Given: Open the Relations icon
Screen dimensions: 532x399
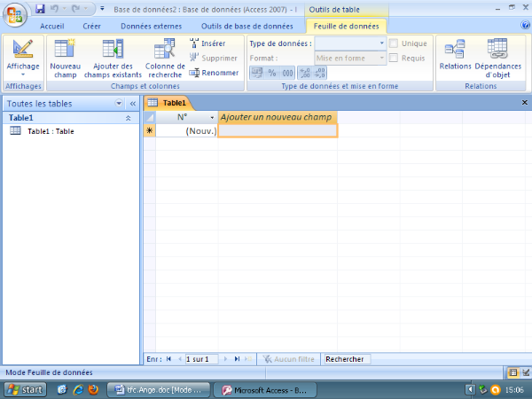Looking at the screenshot, I should pyautogui.click(x=455, y=50).
